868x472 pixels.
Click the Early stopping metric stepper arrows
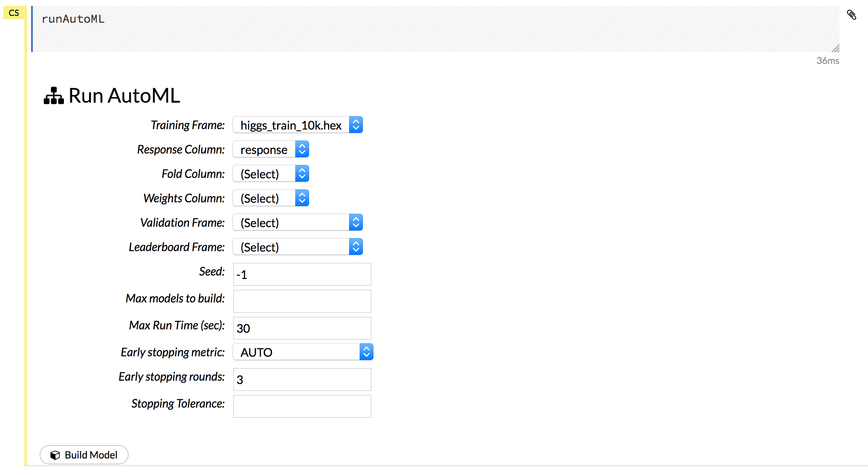pos(366,352)
